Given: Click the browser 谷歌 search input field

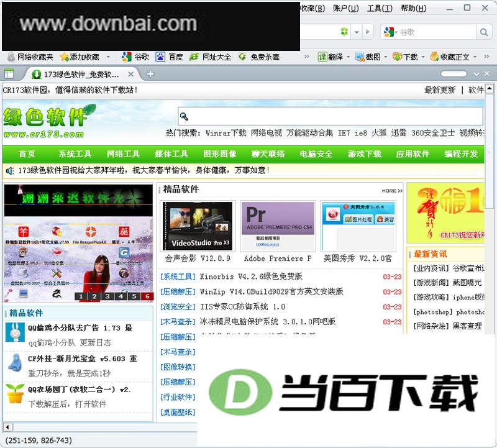Looking at the screenshot, I should tap(437, 32).
